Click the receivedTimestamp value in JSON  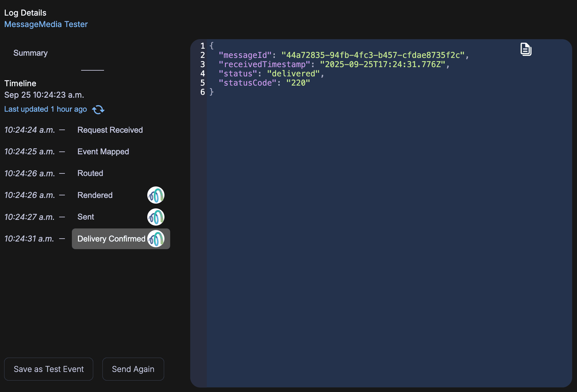[383, 64]
